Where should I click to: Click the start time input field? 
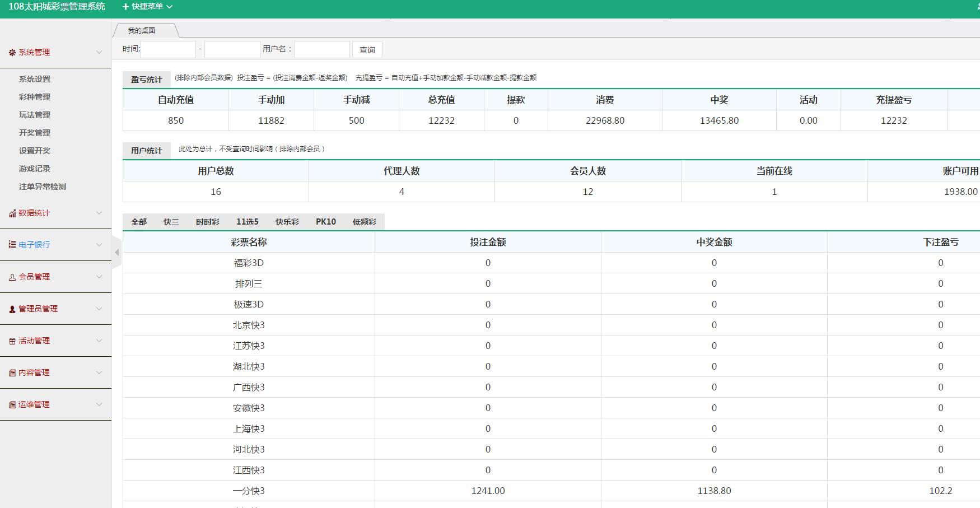pyautogui.click(x=168, y=50)
